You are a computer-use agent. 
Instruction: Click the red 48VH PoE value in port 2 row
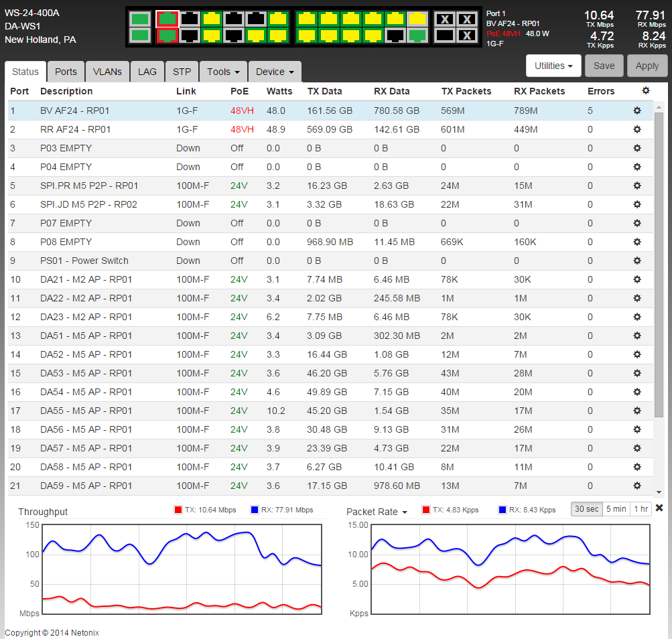point(242,129)
